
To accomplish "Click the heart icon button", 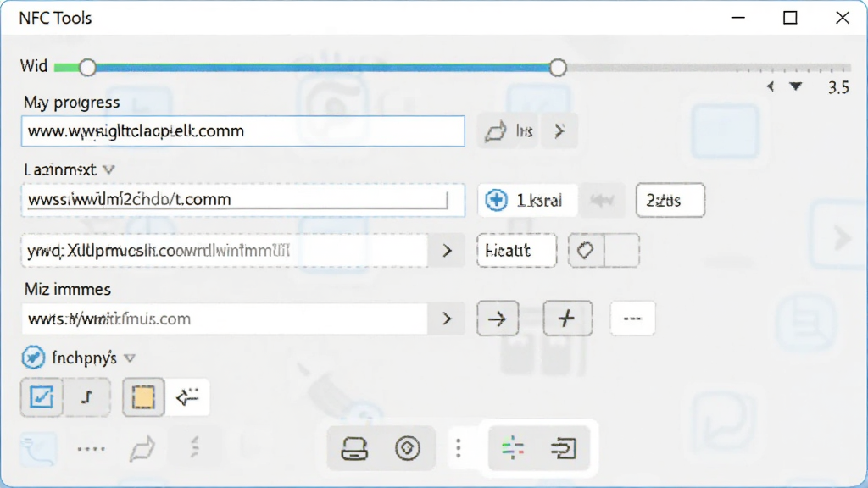I will (586, 251).
